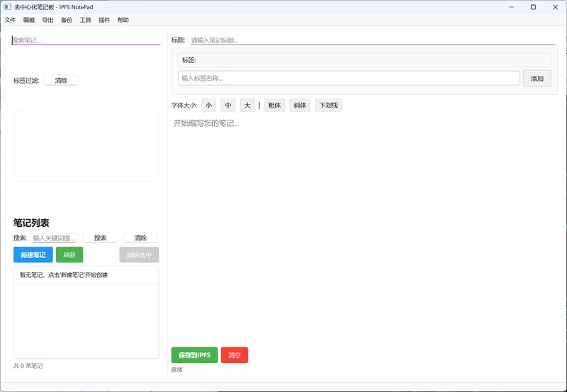The height and width of the screenshot is (392, 567).
Task: Open the 编辑 menu
Action: tap(29, 20)
